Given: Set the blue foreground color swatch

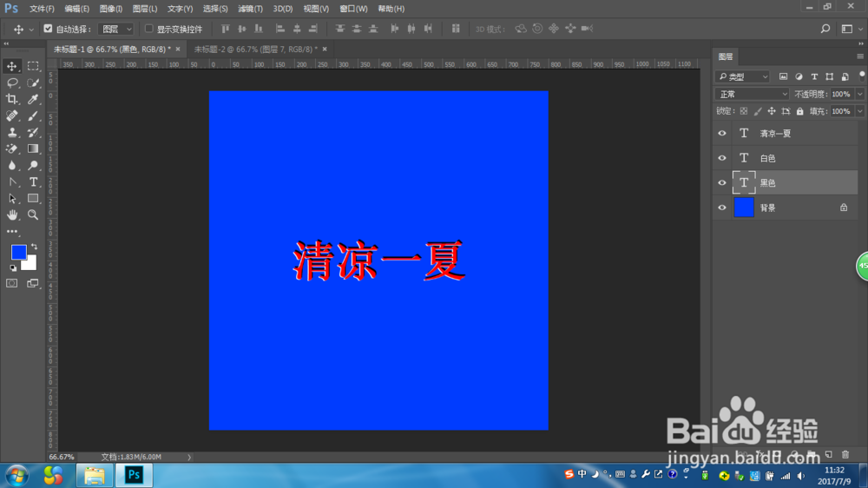Looking at the screenshot, I should 18,253.
